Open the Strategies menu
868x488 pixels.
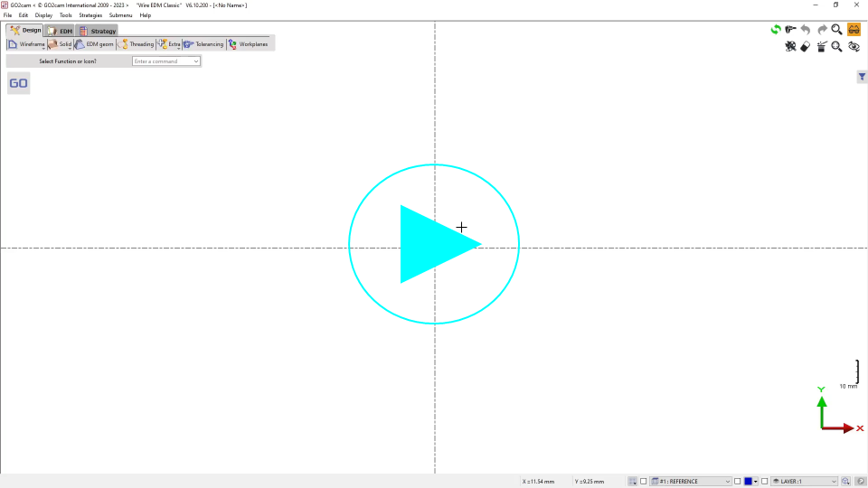(90, 15)
